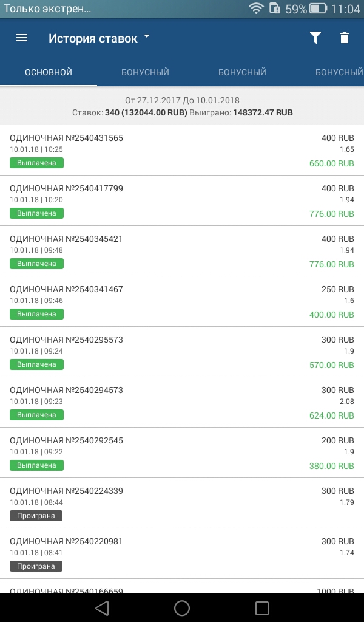Tap Выплачена badge of bet №2540345421
This screenshot has height=622, width=364.
pos(36,264)
